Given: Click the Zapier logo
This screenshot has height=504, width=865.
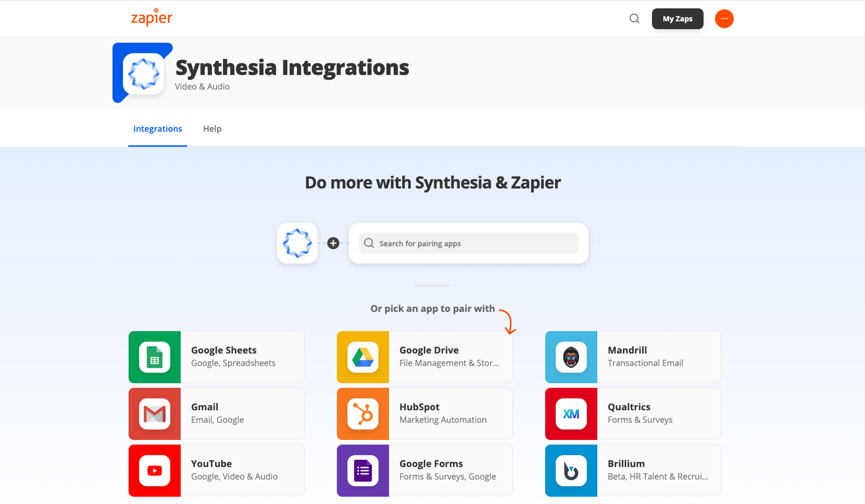Looking at the screenshot, I should pyautogui.click(x=152, y=17).
